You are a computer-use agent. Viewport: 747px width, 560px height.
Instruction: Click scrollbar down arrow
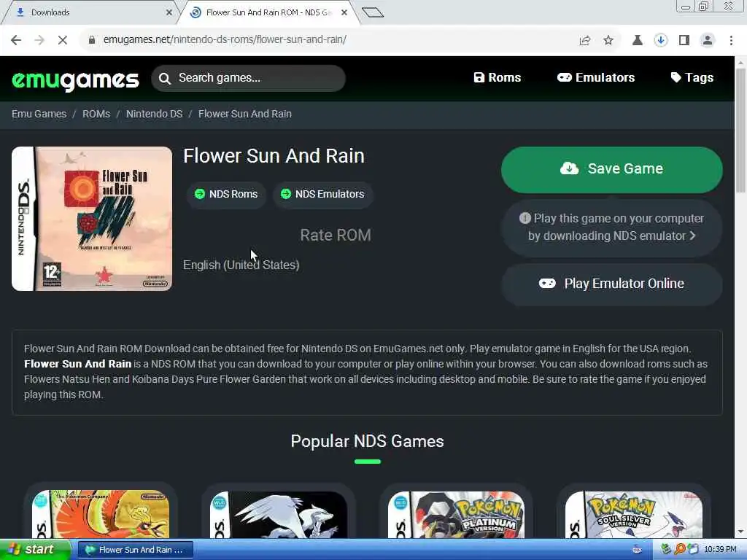[741, 532]
